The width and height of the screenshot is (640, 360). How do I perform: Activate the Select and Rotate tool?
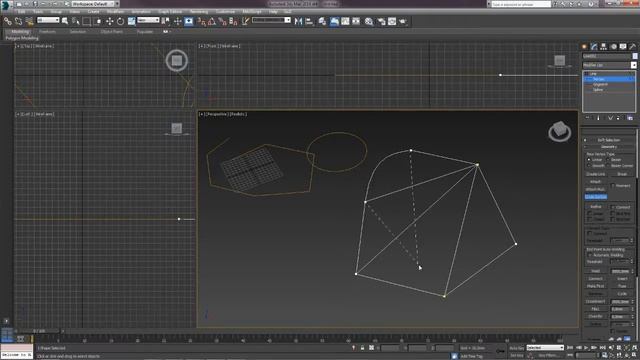pos(120,21)
